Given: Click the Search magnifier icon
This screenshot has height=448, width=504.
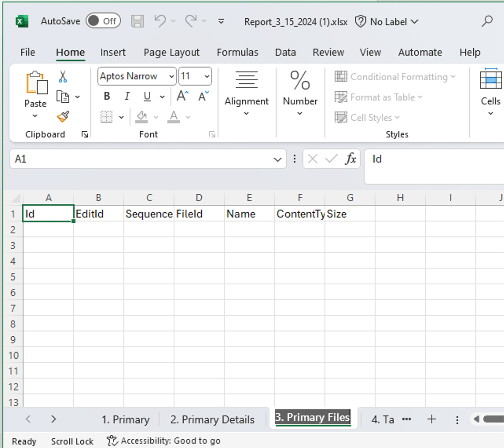Looking at the screenshot, I should pos(487,21).
